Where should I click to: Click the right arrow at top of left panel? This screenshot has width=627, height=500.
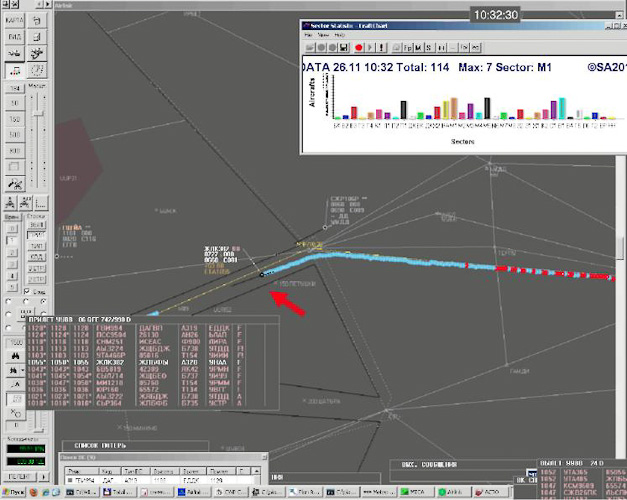(x=48, y=4)
